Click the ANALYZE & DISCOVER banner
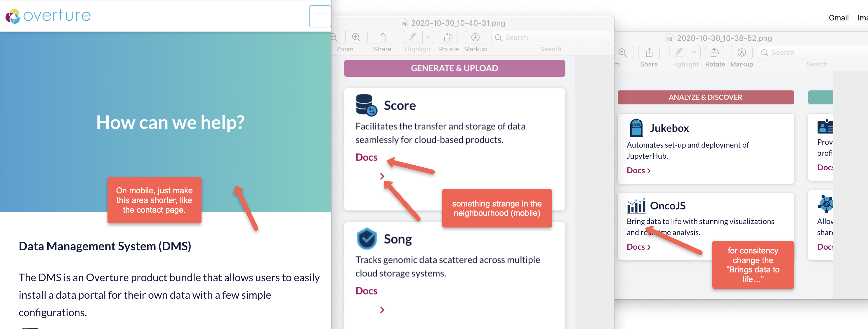Image resolution: width=868 pixels, height=329 pixels. 706,97
